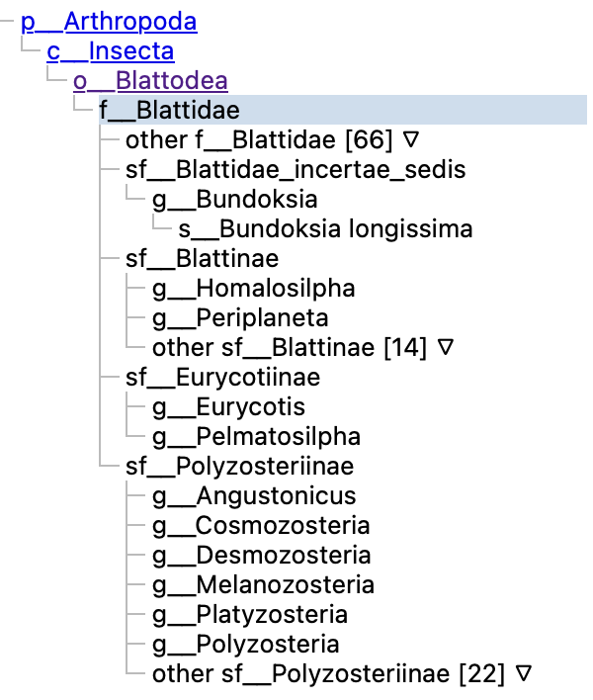The width and height of the screenshot is (593, 700).
Task: Select the sf__Eurycotiinae subfamily
Action: [222, 378]
